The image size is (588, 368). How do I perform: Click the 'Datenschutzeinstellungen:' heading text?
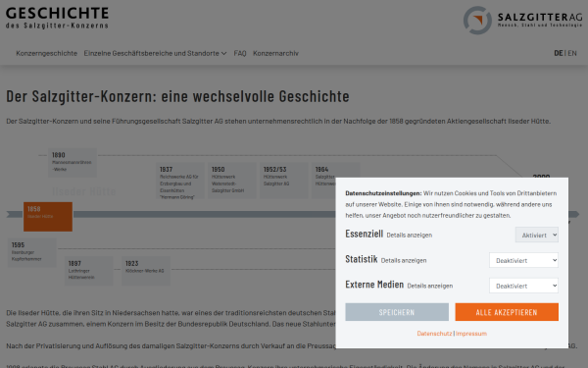[383, 193]
